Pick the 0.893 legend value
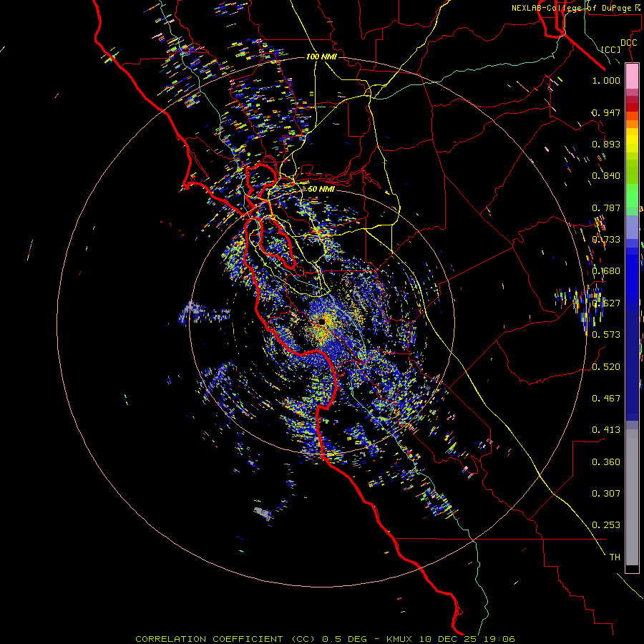This screenshot has height=644, width=644. coord(606,144)
